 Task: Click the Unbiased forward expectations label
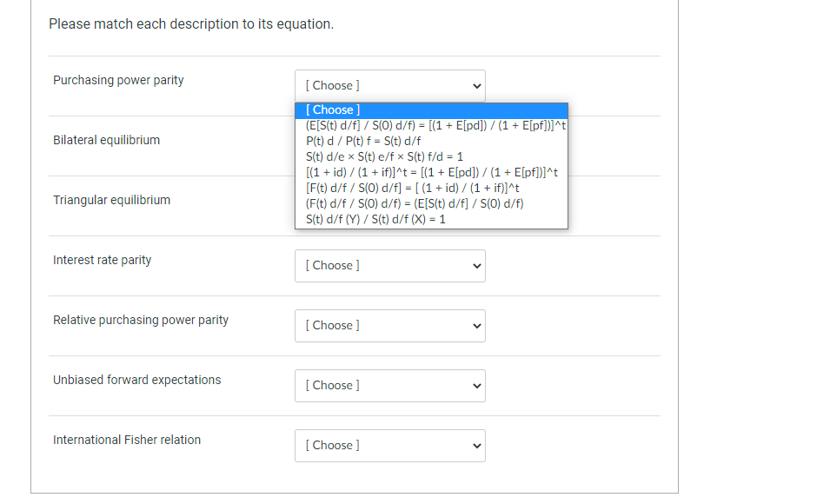click(x=136, y=380)
